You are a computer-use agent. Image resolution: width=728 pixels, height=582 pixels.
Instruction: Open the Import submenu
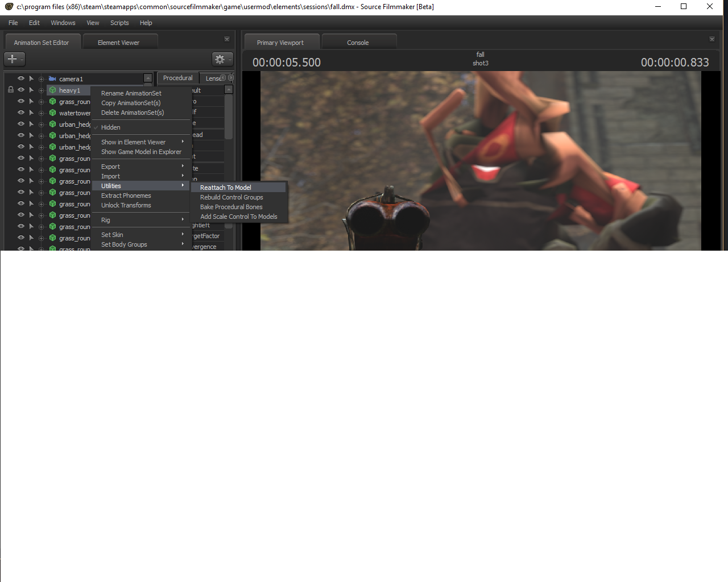[140, 176]
